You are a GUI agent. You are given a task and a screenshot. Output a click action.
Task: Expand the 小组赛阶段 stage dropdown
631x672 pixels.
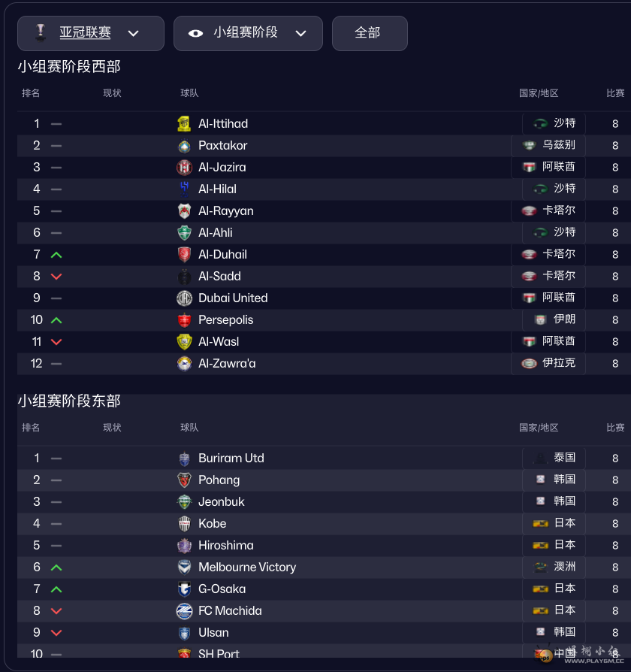tap(300, 33)
